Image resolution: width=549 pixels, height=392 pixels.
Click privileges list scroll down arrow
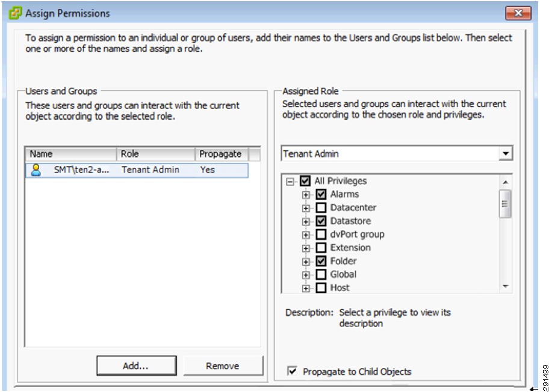pos(505,286)
